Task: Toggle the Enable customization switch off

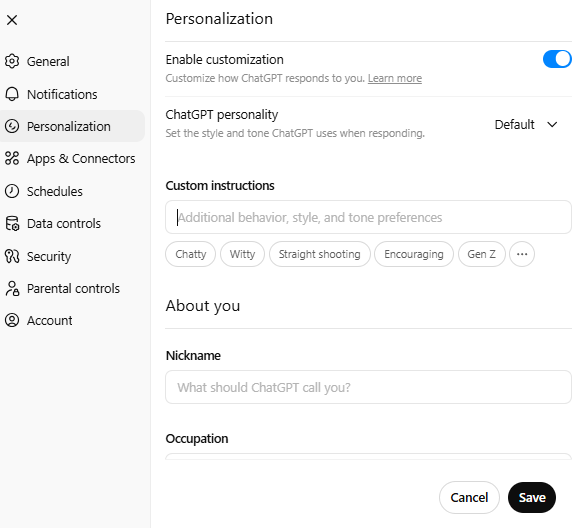Action: (x=557, y=59)
